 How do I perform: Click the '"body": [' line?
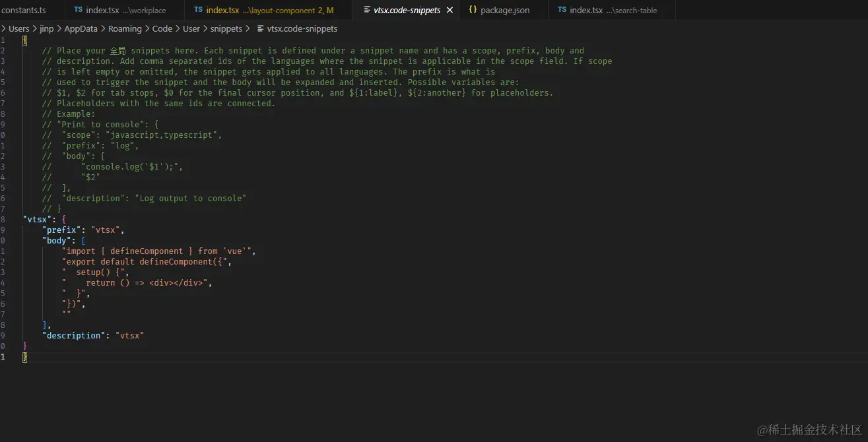[x=64, y=241]
